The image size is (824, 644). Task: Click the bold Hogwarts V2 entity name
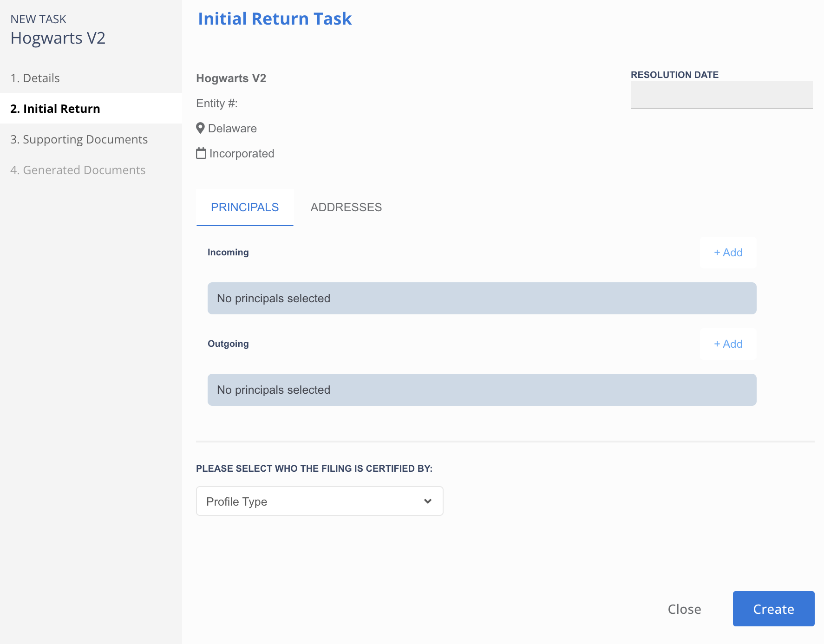pos(231,78)
